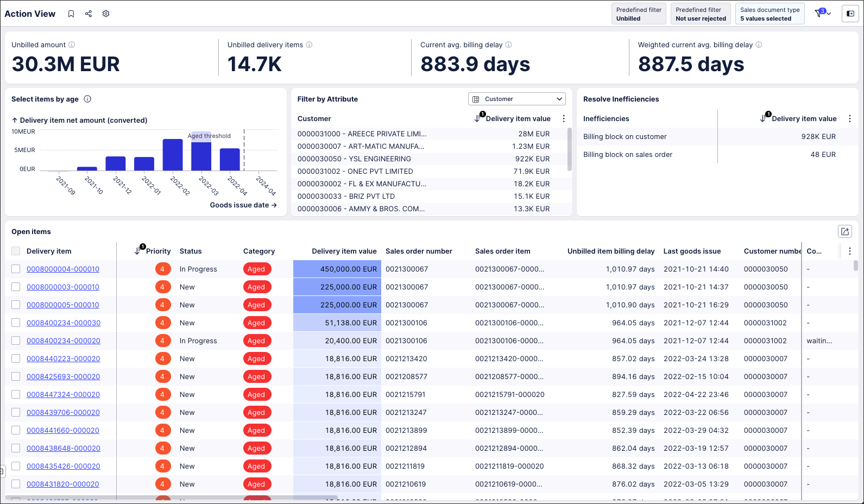Select the 2021-12 bar in the age chart
This screenshot has height=504, width=864.
(116, 163)
